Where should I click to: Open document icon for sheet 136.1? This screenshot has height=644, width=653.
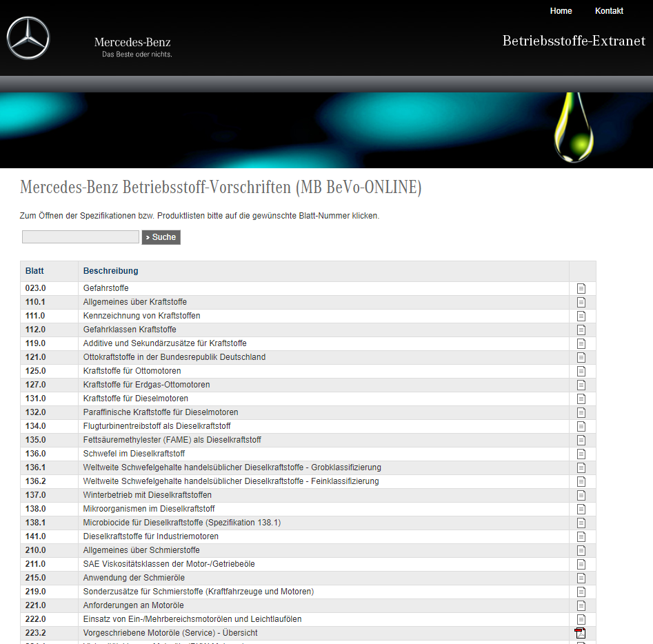point(581,467)
